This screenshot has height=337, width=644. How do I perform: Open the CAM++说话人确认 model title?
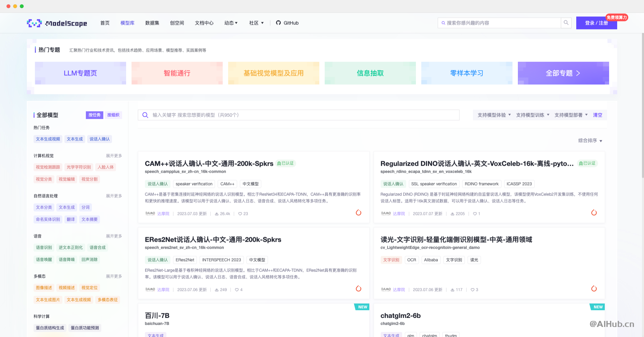coord(209,164)
